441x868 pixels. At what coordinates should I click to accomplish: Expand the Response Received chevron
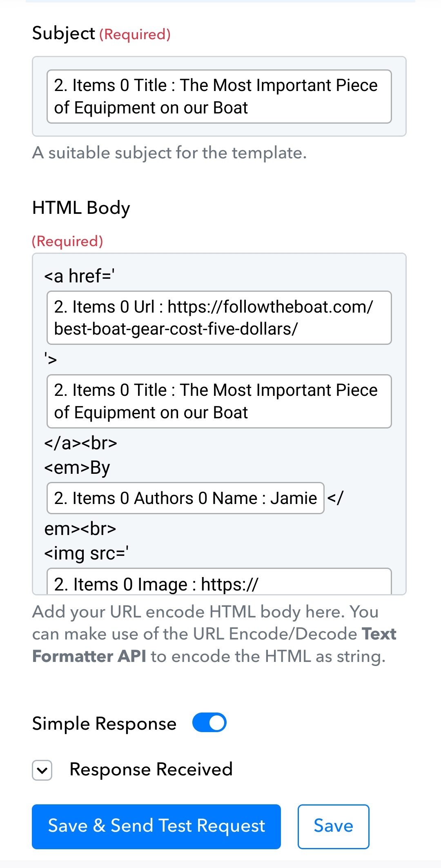click(42, 770)
